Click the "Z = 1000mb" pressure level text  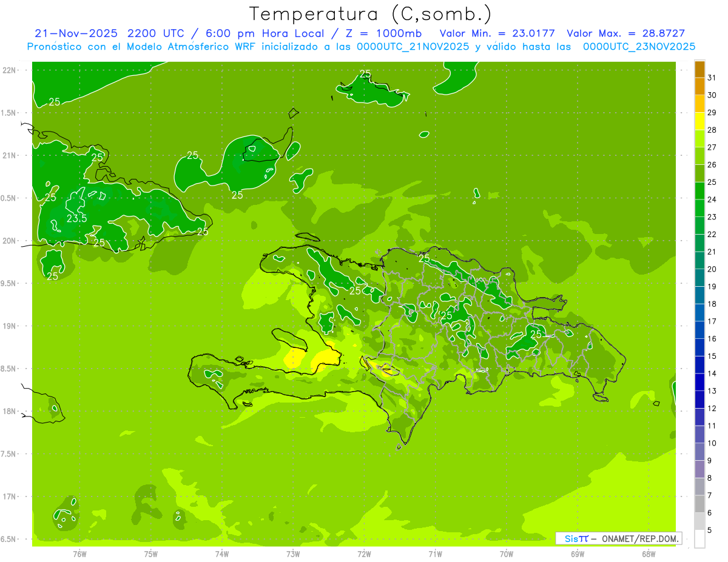(x=383, y=33)
